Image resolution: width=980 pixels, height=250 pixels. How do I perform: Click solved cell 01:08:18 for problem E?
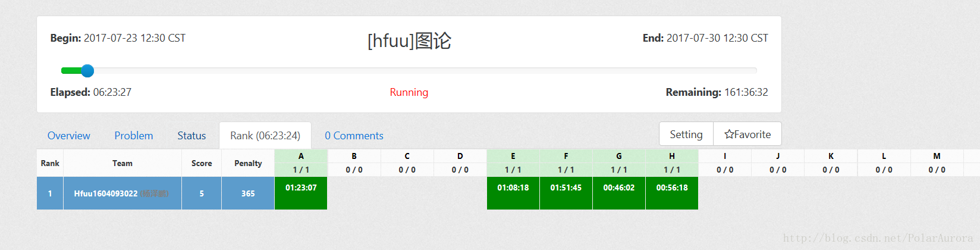(x=513, y=193)
